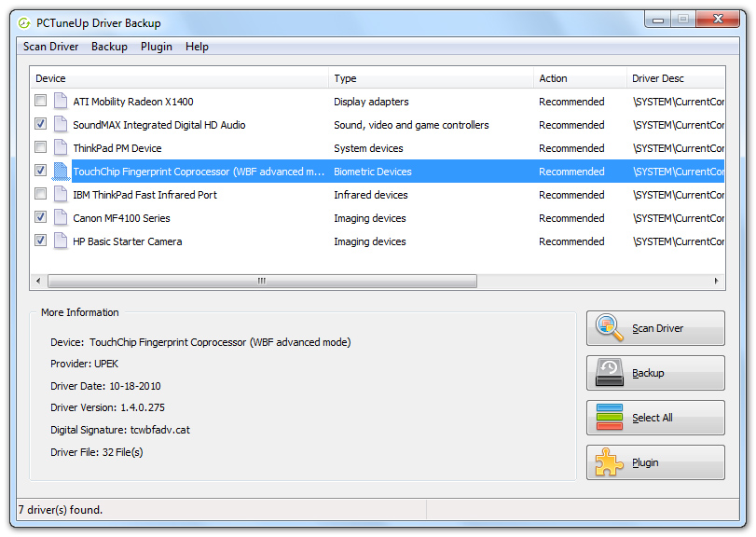Click the horizontal scrollbar thumb in driver list
The height and width of the screenshot is (537, 756).
pyautogui.click(x=262, y=281)
